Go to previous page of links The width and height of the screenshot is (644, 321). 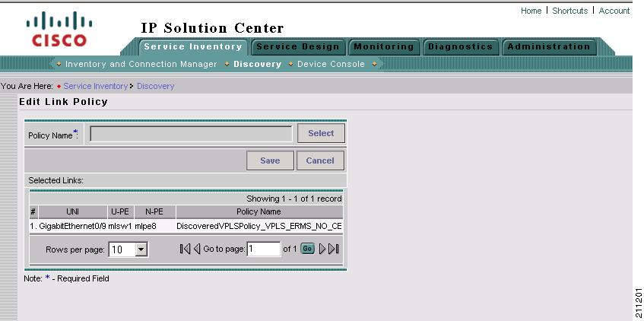197,249
